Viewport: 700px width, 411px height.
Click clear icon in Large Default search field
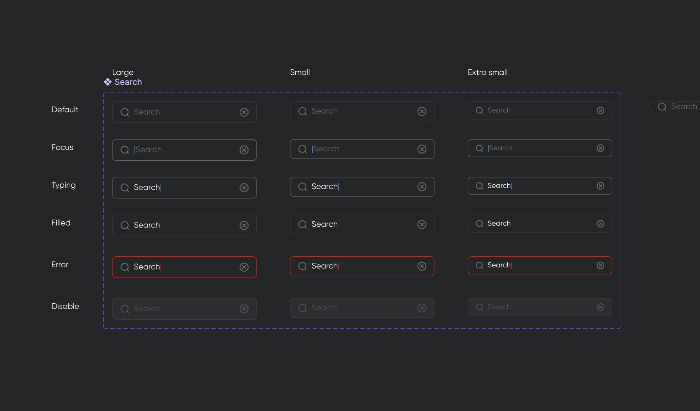(244, 112)
